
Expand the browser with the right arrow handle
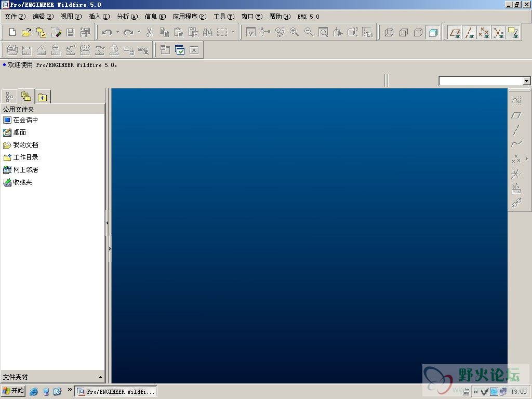point(110,249)
